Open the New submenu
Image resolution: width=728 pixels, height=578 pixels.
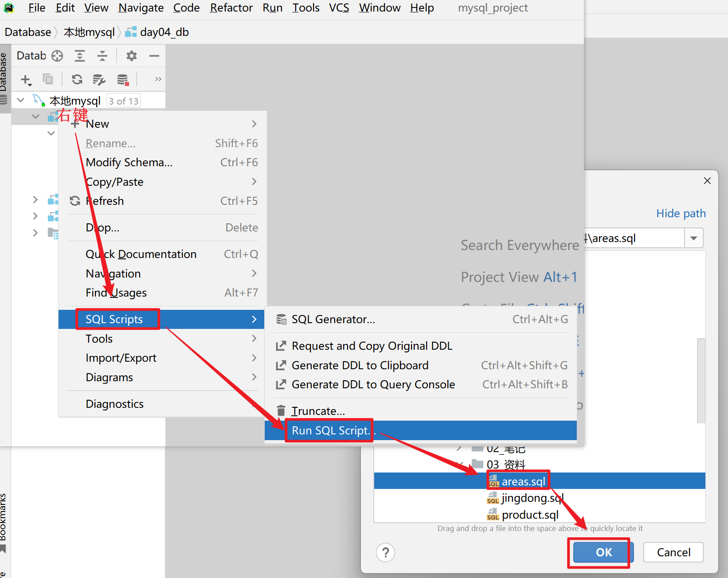coord(162,124)
